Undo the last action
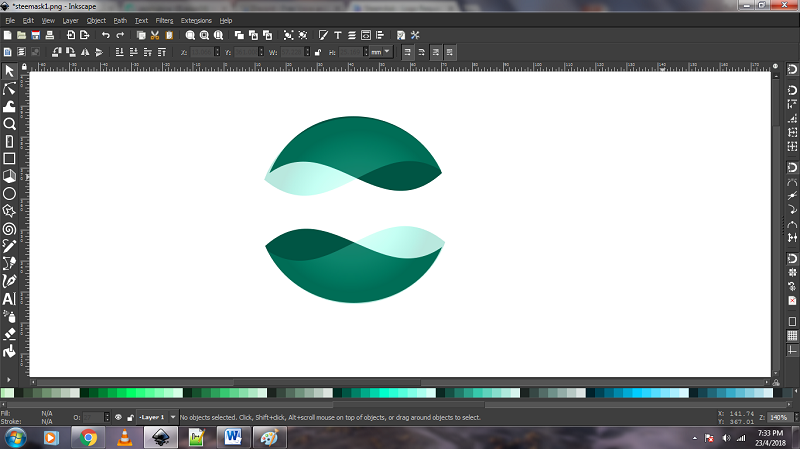Screen dimensions: 800x449 pyautogui.click(x=106, y=35)
